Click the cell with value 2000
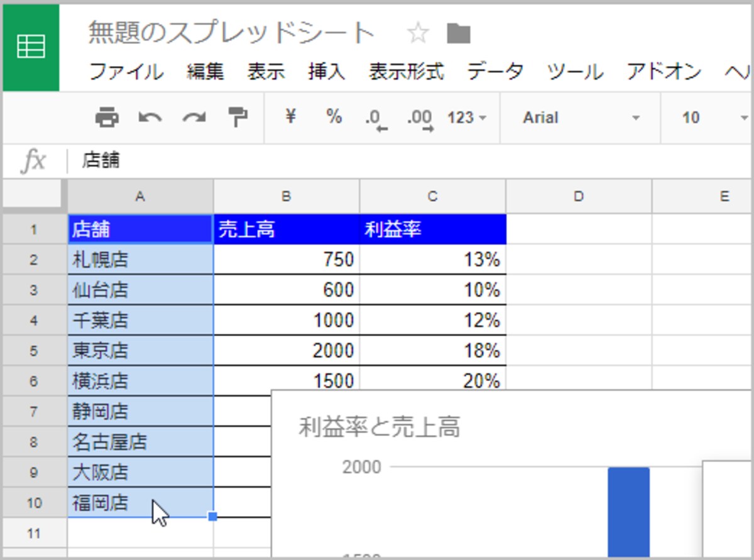This screenshot has height=560, width=754. point(287,351)
